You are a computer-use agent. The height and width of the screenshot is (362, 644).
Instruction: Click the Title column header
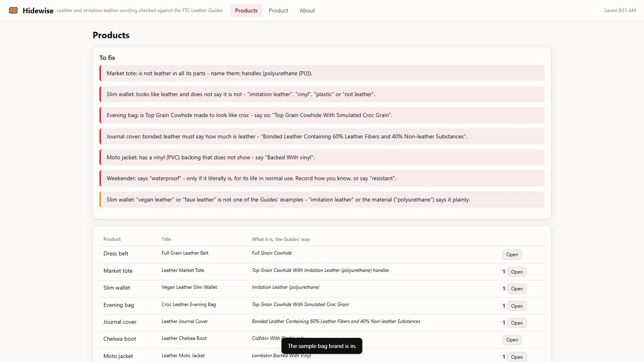tap(166, 239)
